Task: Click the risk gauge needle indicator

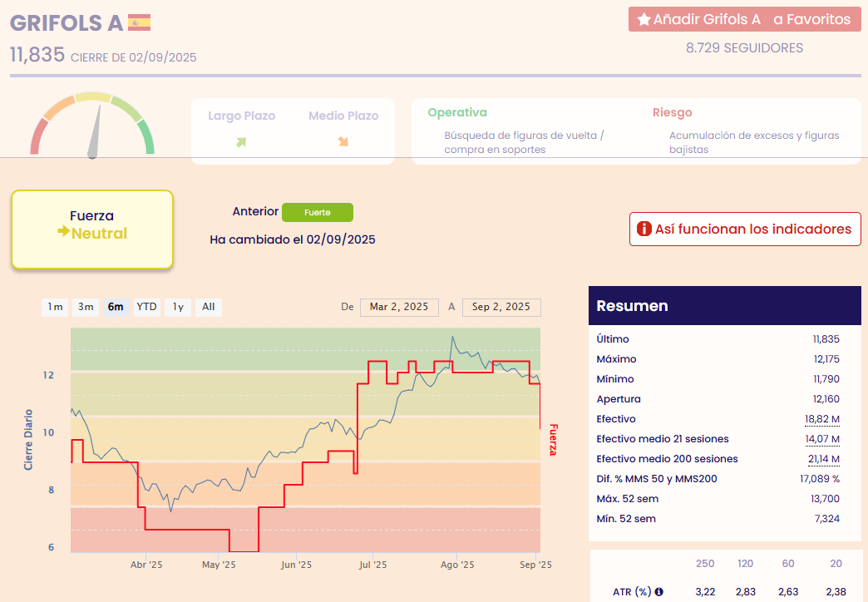Action: pyautogui.click(x=96, y=133)
